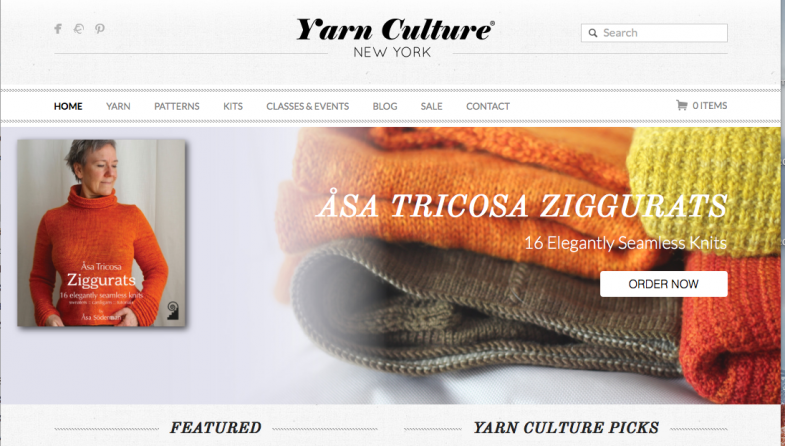Screen dimensions: 785x446
Task: Click the Order Now button
Action: 663,284
